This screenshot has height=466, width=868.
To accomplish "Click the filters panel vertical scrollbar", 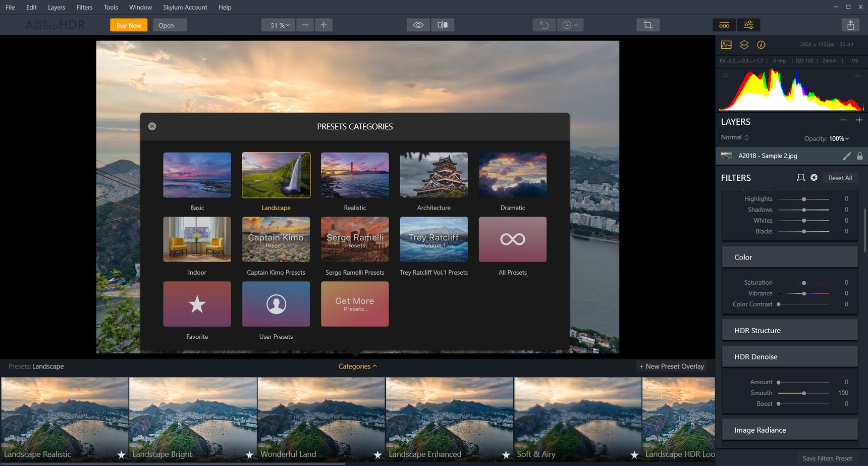I will [865, 230].
